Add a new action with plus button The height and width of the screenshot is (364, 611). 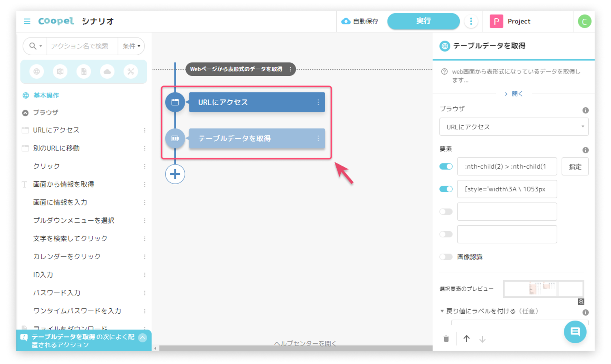[x=175, y=174]
